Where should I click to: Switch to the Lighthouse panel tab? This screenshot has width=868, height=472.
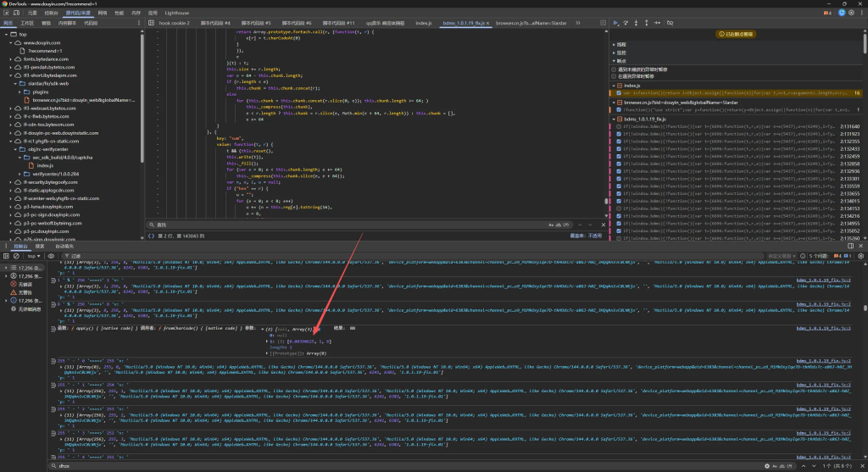tap(175, 14)
